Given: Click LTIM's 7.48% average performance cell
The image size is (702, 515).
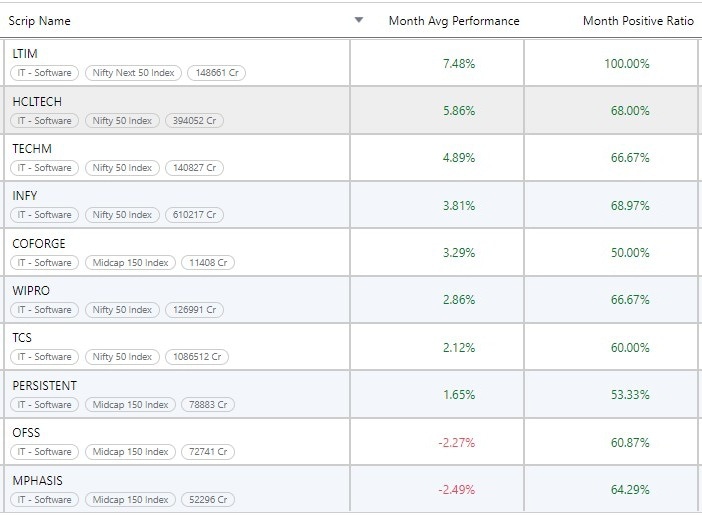Looking at the screenshot, I should (x=458, y=64).
